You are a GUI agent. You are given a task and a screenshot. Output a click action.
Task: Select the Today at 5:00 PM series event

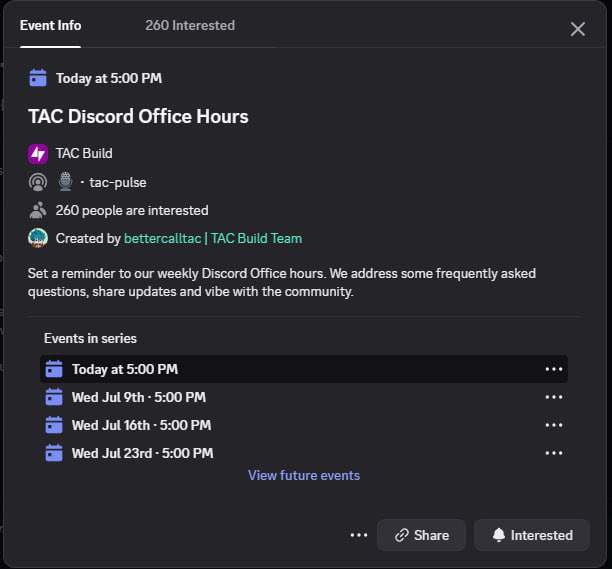[x=304, y=369]
